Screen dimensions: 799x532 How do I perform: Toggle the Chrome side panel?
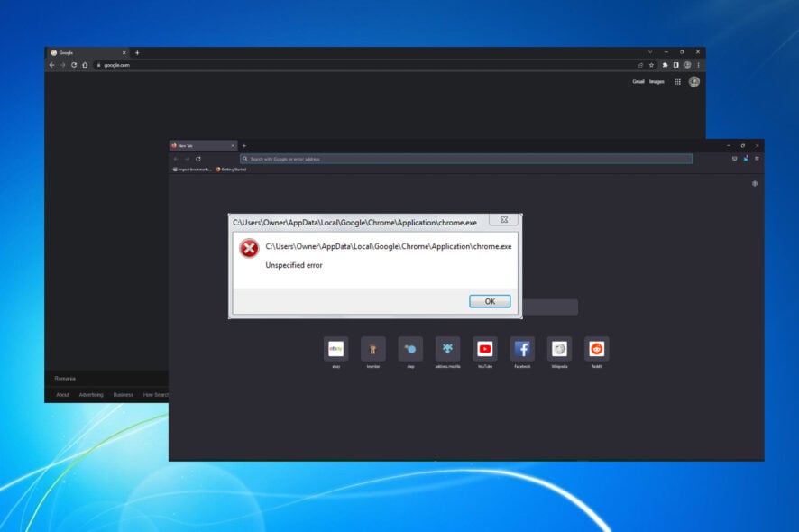tap(675, 65)
